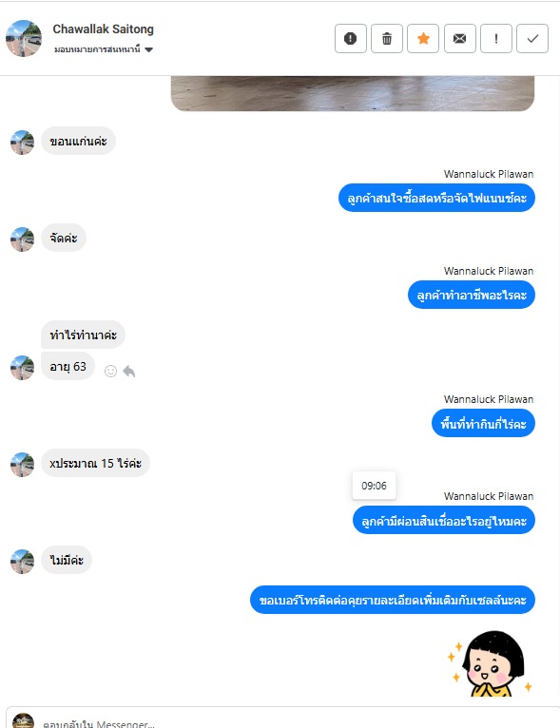Toggle the orange star follow-up icon
This screenshot has height=728, width=560.
coord(423,39)
